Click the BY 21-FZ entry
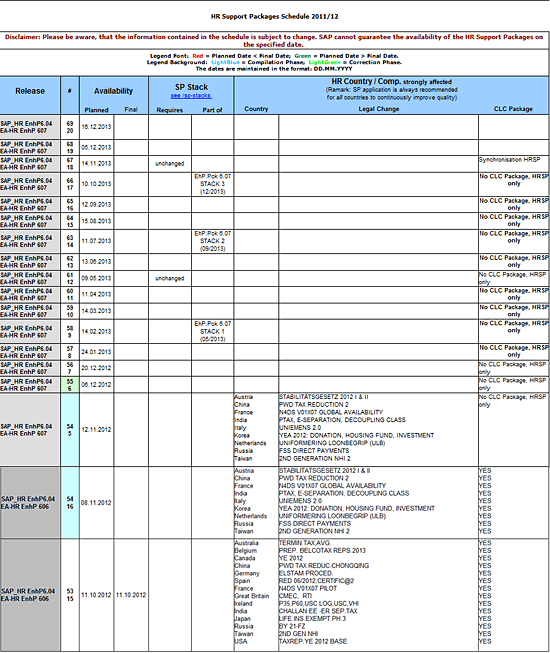 point(292,626)
